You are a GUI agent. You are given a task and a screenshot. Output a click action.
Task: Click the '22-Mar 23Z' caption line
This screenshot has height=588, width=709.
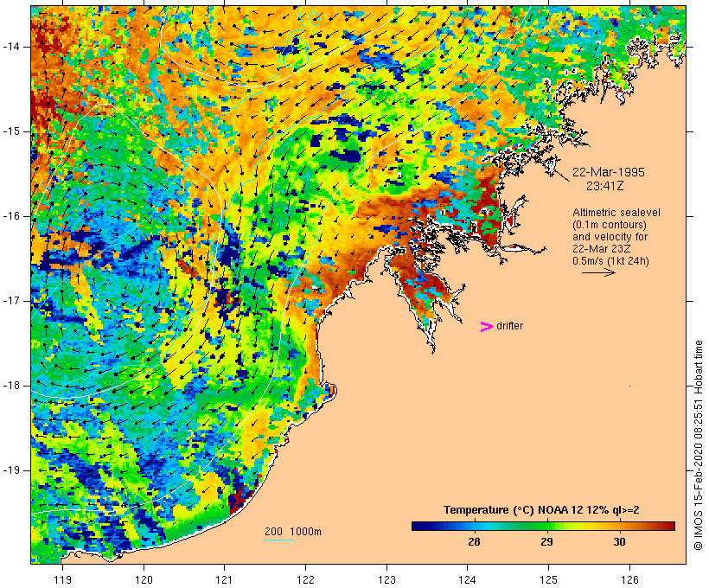(602, 249)
